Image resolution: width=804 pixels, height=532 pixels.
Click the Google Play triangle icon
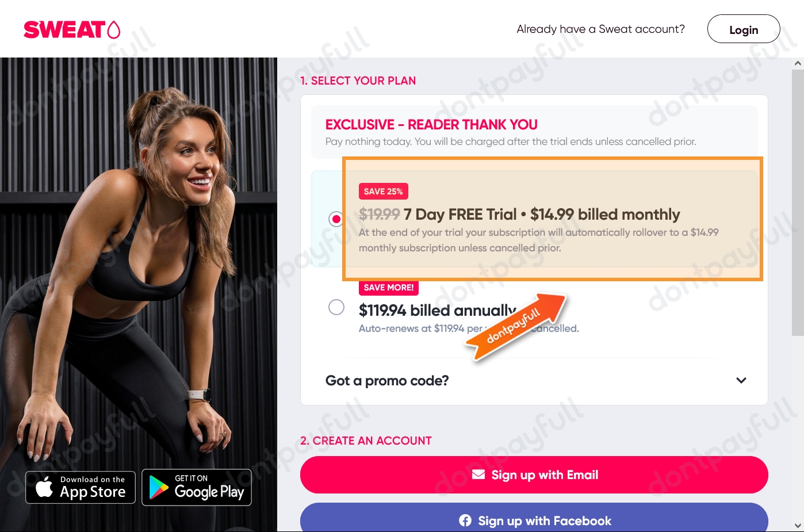pos(159,488)
